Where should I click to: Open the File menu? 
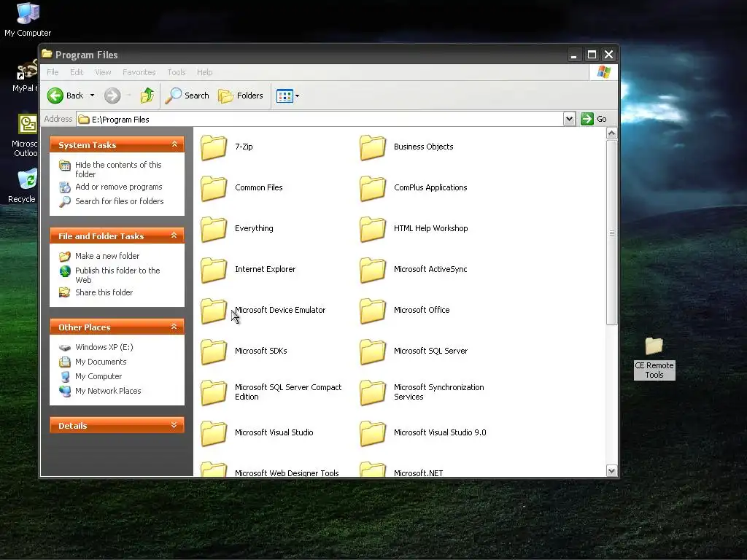53,72
